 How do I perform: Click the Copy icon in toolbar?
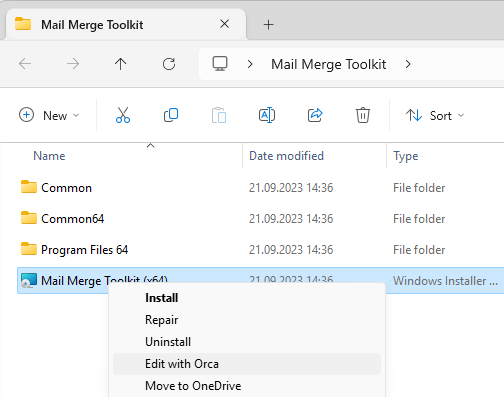171,115
